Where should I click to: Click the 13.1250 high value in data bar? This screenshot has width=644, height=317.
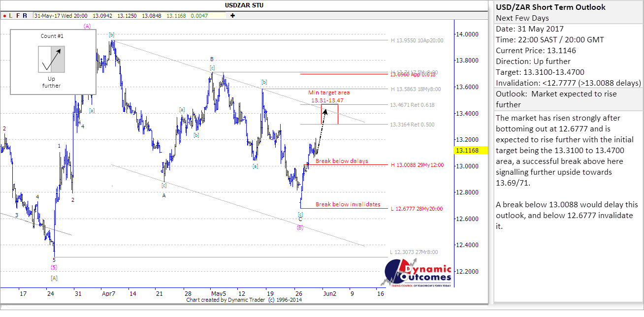(127, 16)
